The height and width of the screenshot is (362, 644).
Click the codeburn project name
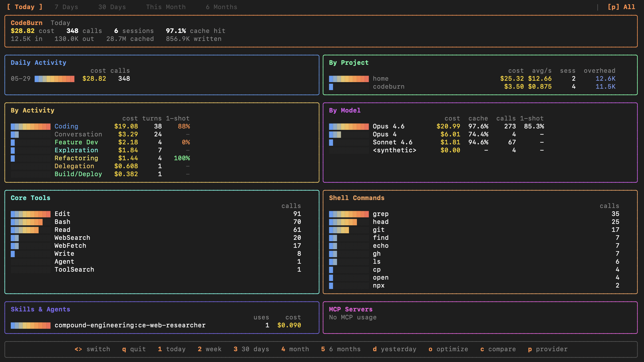coord(389,86)
